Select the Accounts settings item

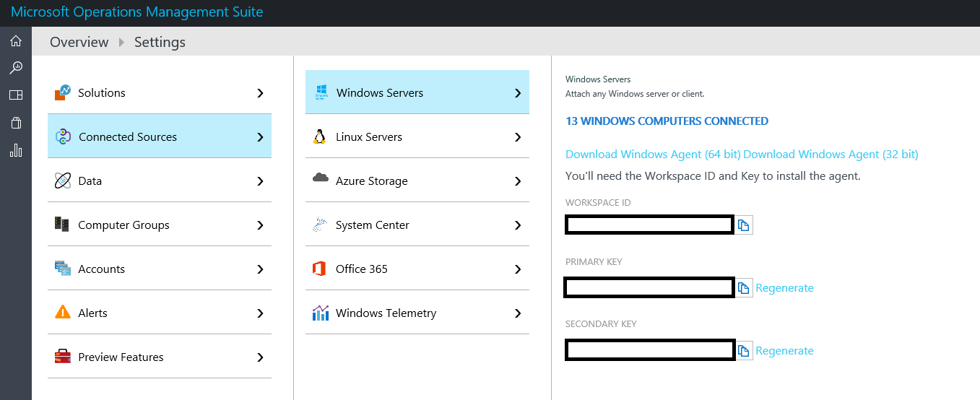coord(160,269)
